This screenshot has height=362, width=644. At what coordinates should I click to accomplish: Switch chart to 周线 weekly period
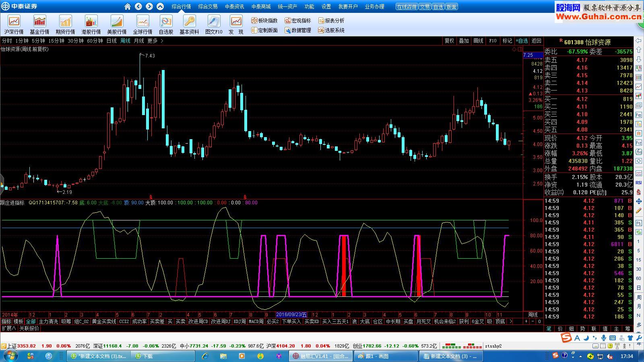pyautogui.click(x=126, y=41)
